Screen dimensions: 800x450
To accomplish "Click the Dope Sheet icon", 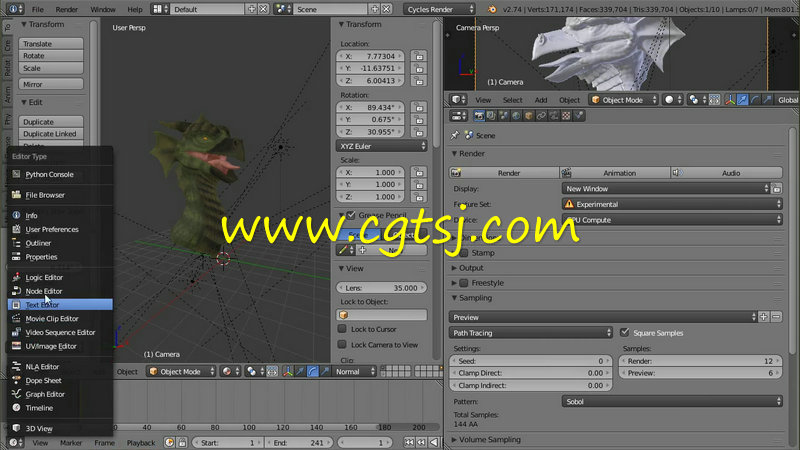I will pos(16,380).
